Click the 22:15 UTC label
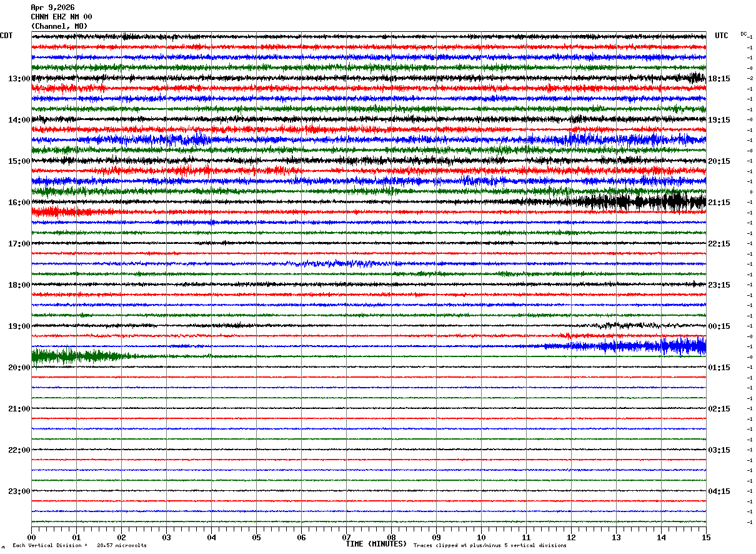The width and height of the screenshot is (756, 554). pos(720,244)
